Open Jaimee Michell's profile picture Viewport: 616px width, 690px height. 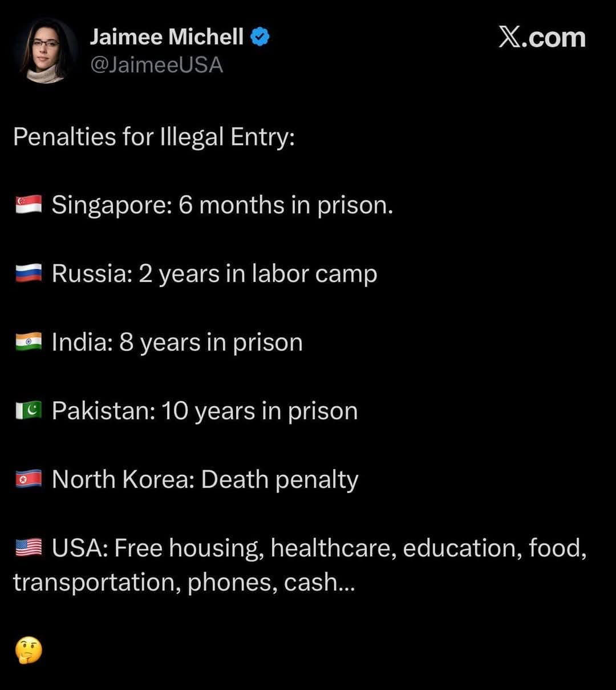tap(45, 51)
